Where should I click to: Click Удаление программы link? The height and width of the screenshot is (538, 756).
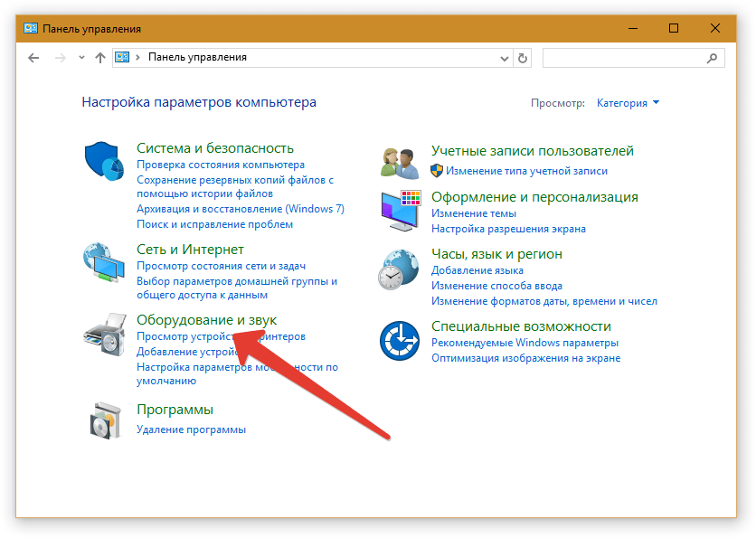(191, 429)
